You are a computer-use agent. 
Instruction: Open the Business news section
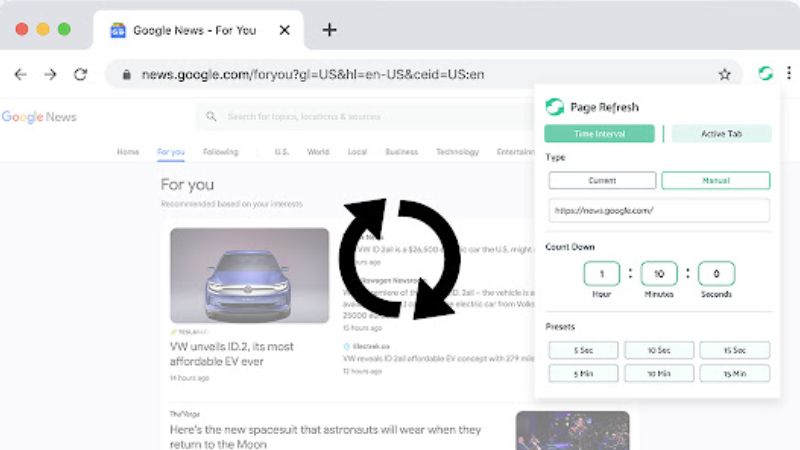tap(402, 152)
